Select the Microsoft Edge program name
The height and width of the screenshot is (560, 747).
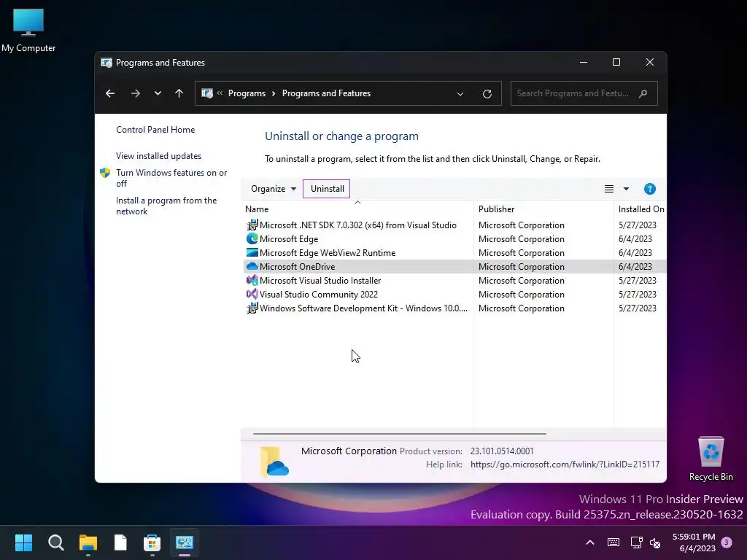tap(289, 238)
